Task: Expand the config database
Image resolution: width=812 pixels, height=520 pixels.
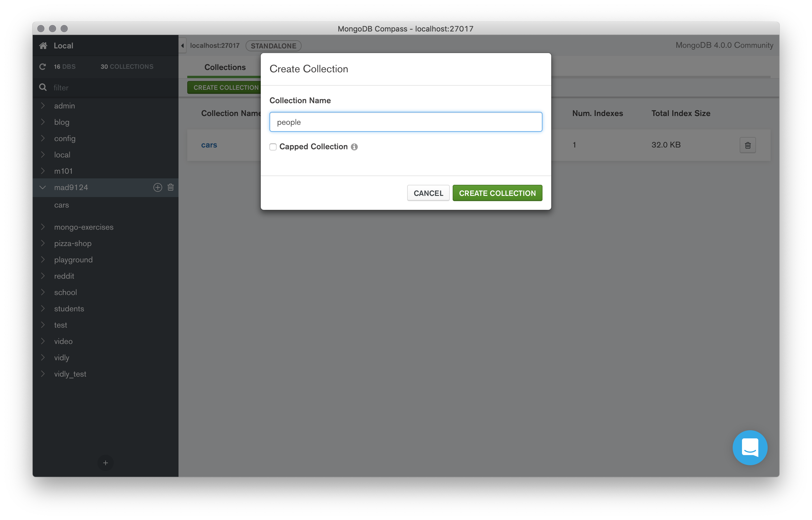Action: 43,138
